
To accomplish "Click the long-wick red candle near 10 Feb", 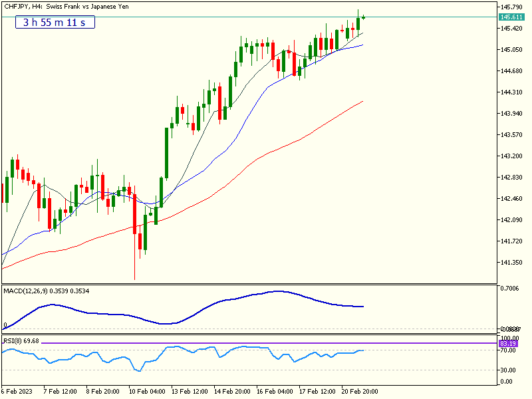I will (135, 219).
